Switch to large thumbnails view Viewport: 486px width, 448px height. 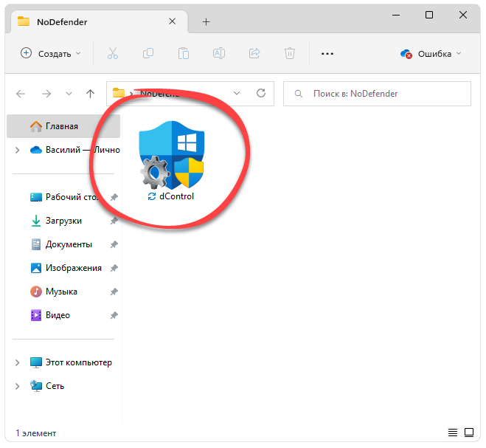(x=468, y=433)
